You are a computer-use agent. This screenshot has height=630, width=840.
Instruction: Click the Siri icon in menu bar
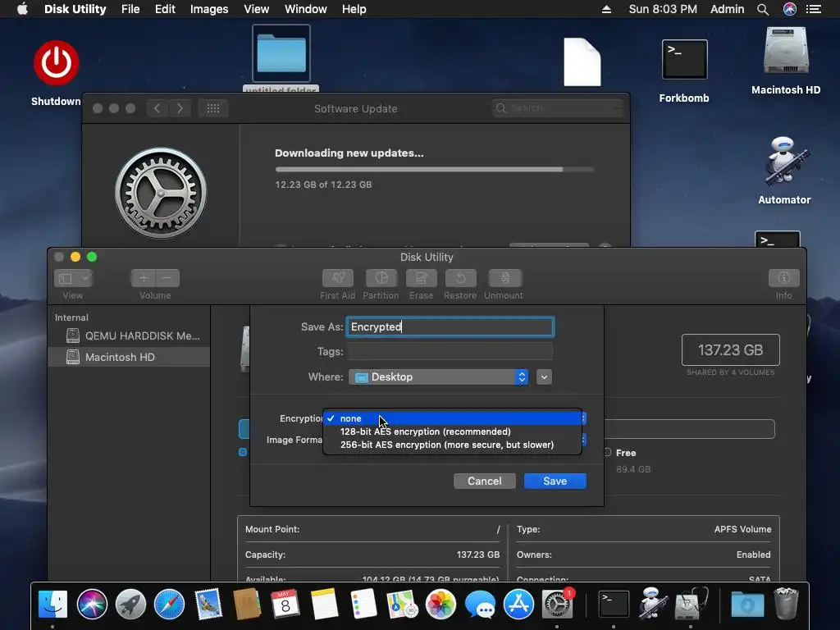click(790, 9)
